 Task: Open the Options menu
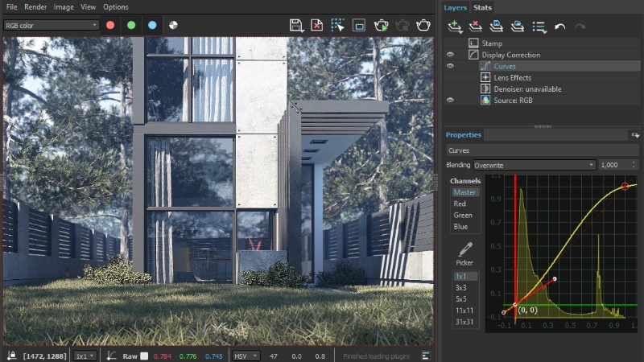pos(115,7)
